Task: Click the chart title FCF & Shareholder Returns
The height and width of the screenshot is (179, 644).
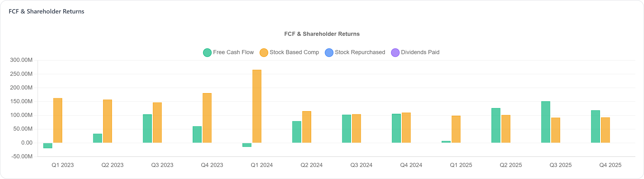Action: [x=322, y=34]
